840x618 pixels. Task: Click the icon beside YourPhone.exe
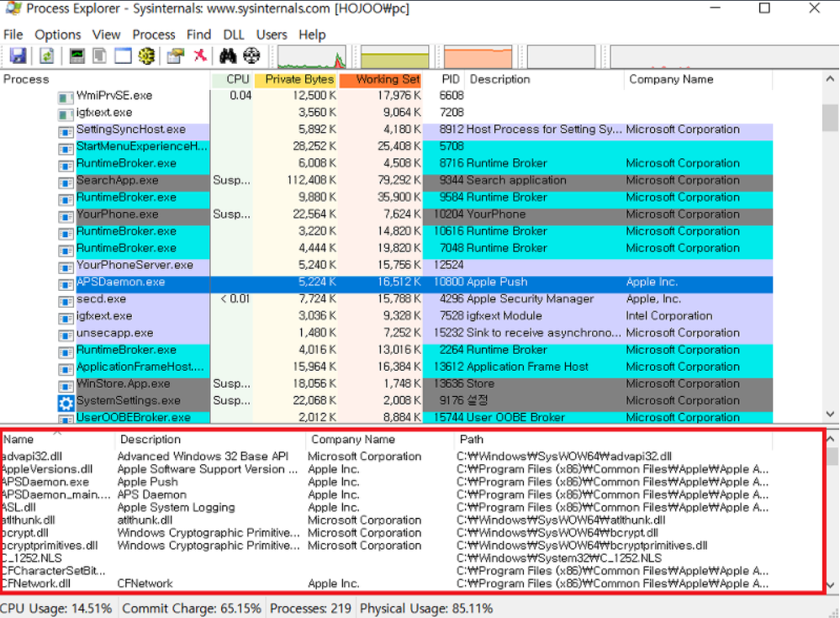tap(66, 216)
